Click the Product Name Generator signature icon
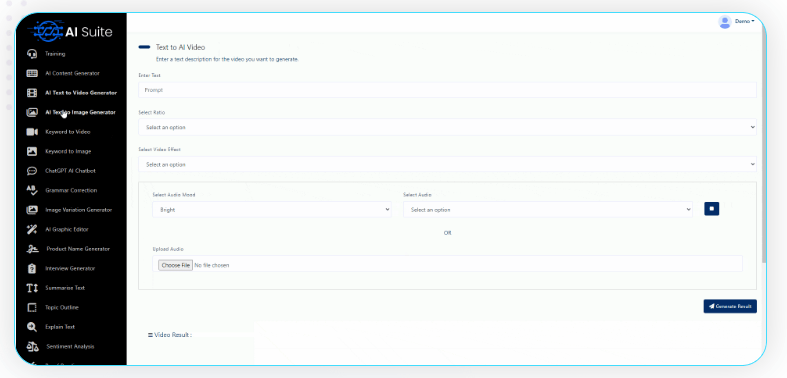This screenshot has height=378, width=787. (x=33, y=249)
